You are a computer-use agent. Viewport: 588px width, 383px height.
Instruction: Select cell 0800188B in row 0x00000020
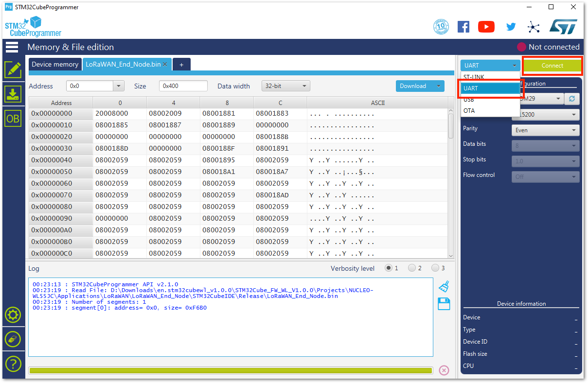pyautogui.click(x=280, y=137)
